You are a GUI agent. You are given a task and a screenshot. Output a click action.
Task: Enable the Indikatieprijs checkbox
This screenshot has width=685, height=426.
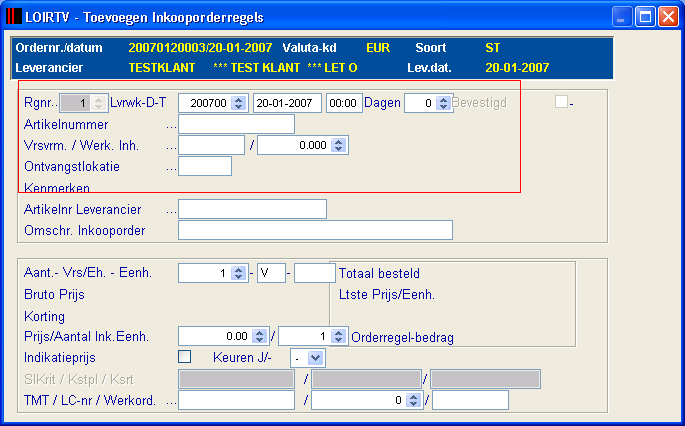184,357
